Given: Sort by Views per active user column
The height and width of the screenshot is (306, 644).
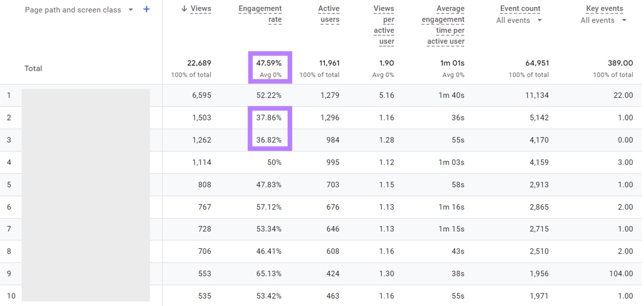Looking at the screenshot, I should 384,25.
